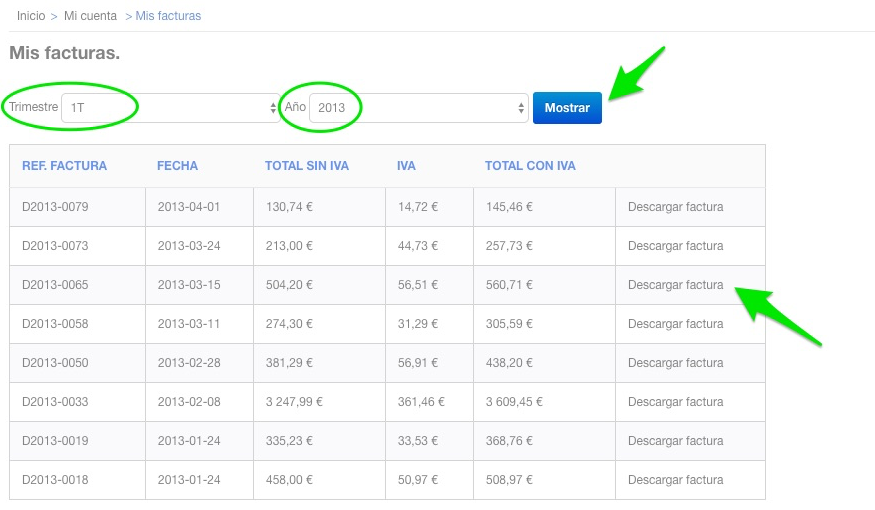Open the Trimestre dropdown
This screenshot has height=510, width=875.
point(170,108)
